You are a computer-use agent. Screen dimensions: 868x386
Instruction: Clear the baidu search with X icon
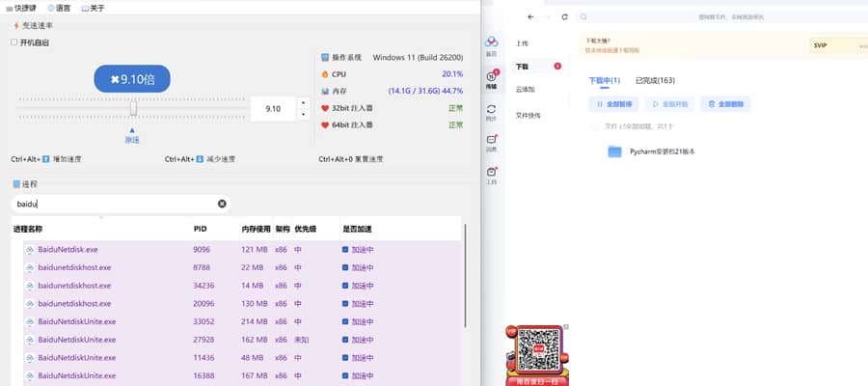click(x=222, y=204)
